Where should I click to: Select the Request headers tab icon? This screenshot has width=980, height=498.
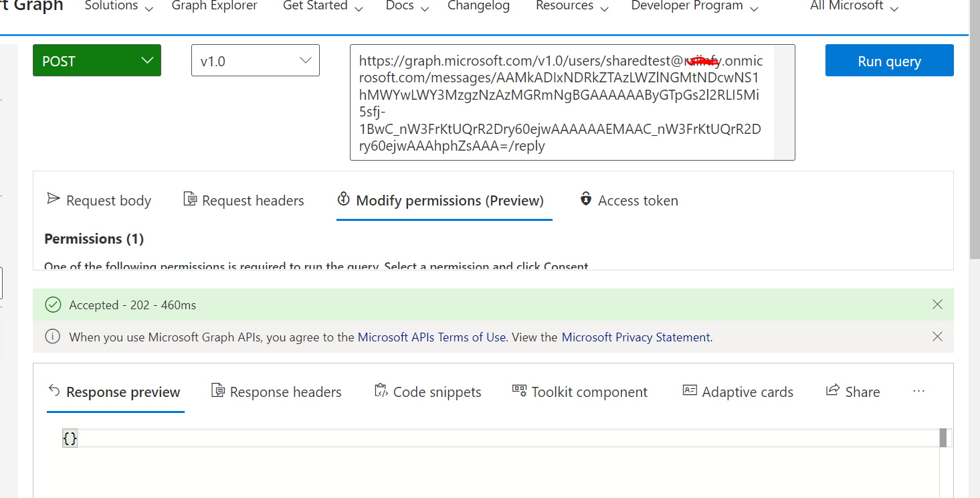pyautogui.click(x=188, y=199)
